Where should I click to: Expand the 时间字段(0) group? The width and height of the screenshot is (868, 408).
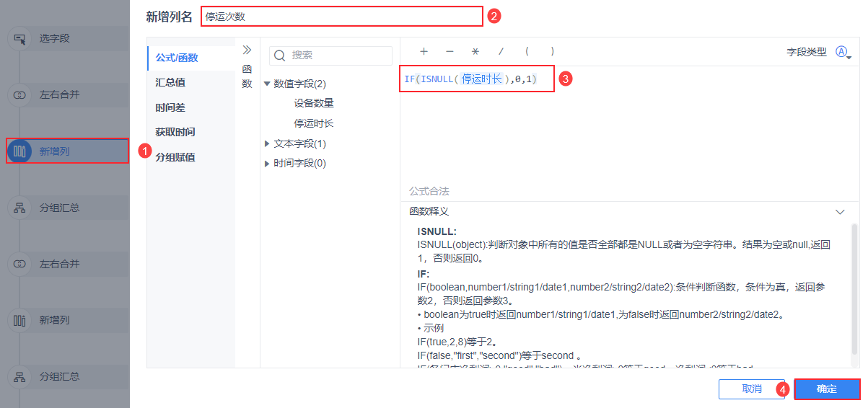[267, 164]
